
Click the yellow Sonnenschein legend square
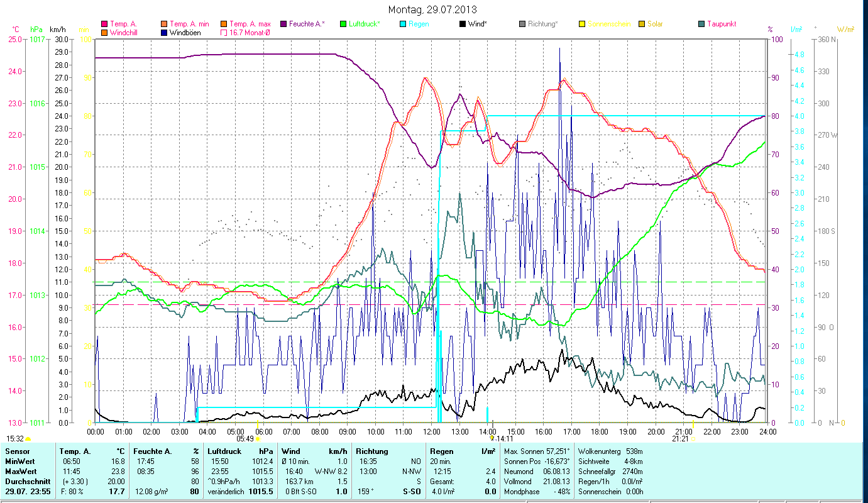pos(582,24)
